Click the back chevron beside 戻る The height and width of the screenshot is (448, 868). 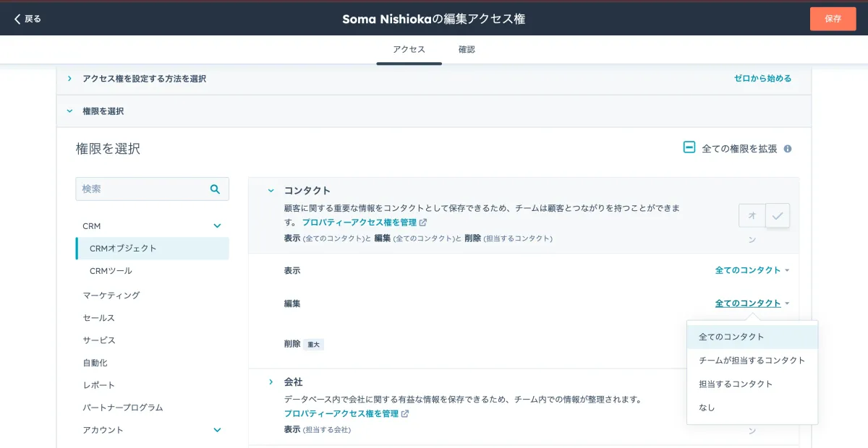click(x=16, y=19)
